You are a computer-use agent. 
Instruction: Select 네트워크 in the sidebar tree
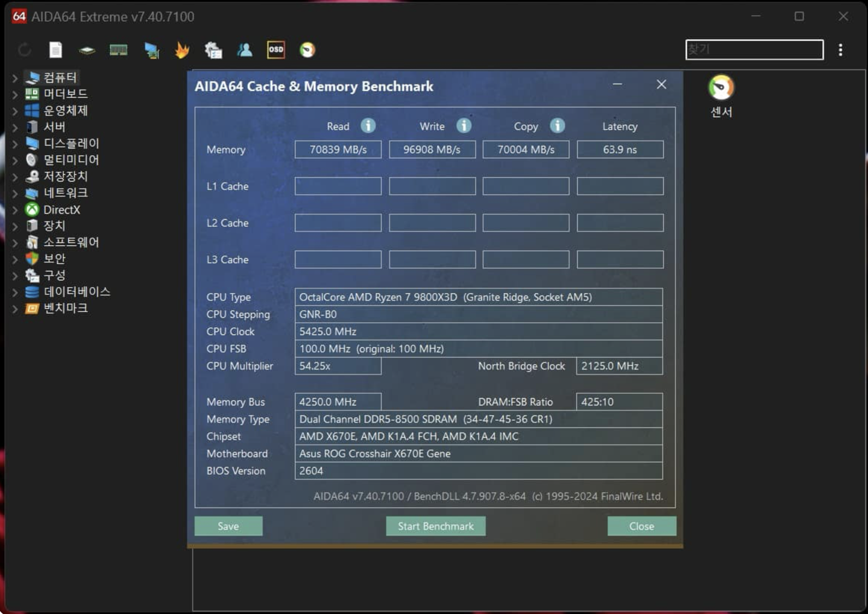pyautogui.click(x=65, y=193)
